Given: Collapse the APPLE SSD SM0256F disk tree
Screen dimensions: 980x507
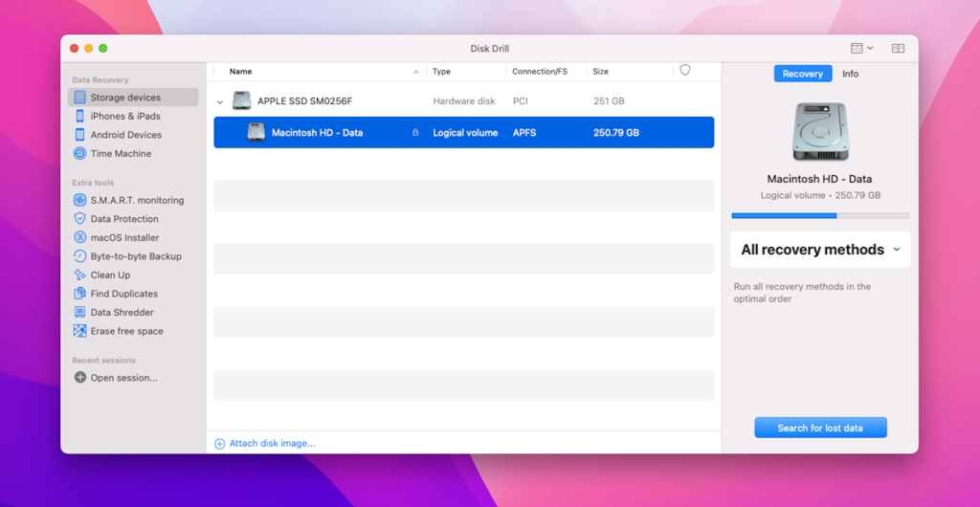Looking at the screenshot, I should [x=220, y=101].
